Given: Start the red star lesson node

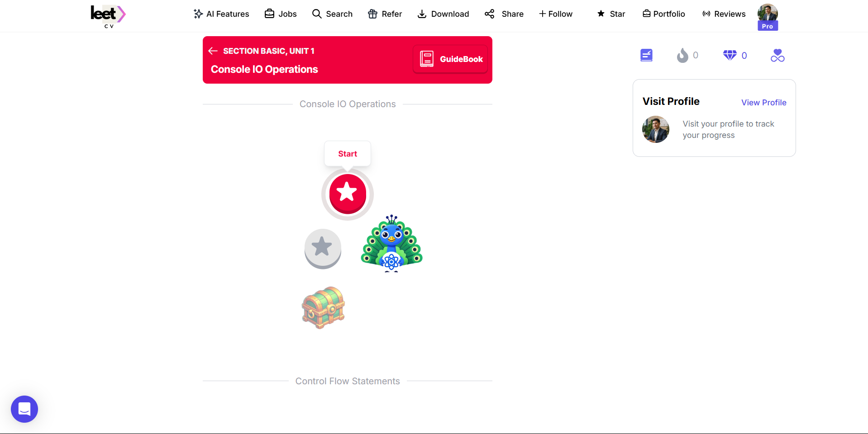Looking at the screenshot, I should 348,194.
